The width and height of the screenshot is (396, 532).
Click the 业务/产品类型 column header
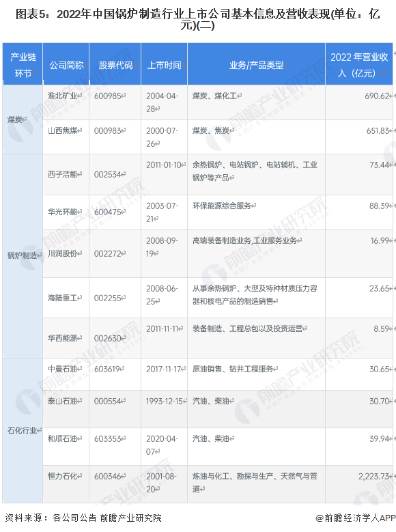257,64
